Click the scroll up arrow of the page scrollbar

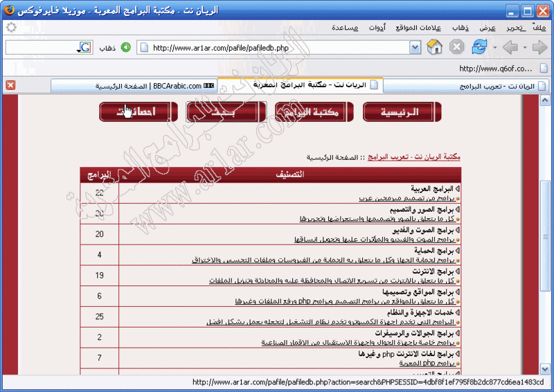coord(545,100)
